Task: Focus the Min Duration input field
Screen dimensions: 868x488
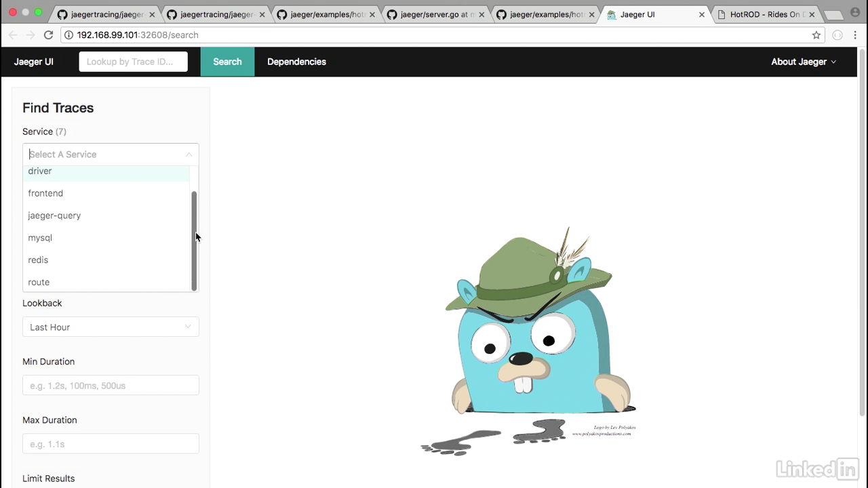Action: (x=111, y=385)
